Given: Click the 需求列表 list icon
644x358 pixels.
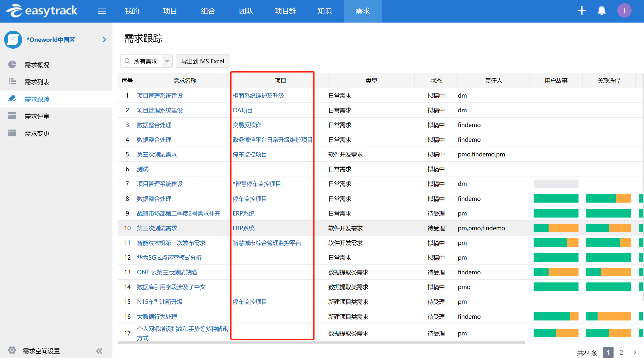Looking at the screenshot, I should [12, 82].
